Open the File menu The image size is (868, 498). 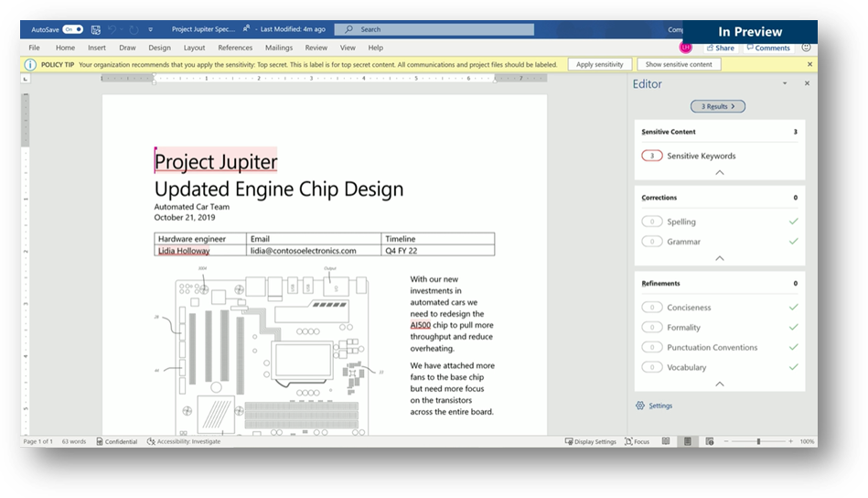click(x=35, y=48)
